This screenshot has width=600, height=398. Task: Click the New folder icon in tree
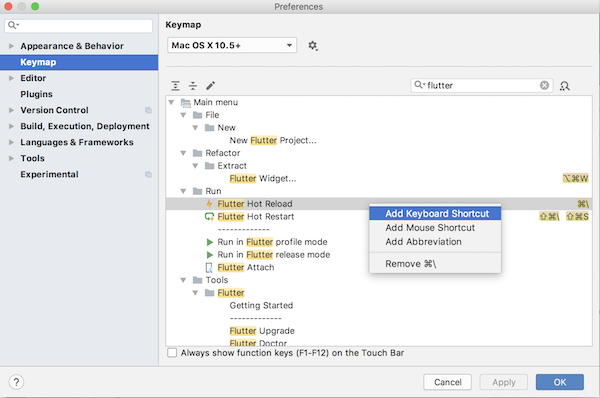point(209,128)
